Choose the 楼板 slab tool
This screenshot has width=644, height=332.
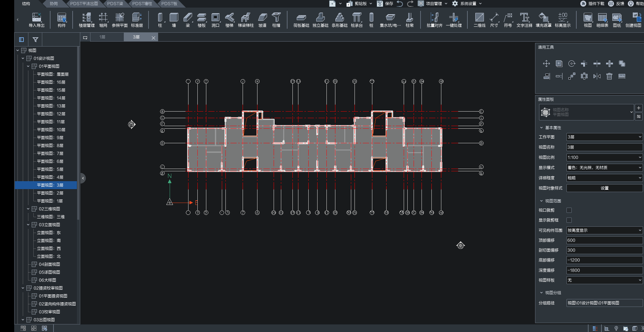click(x=202, y=20)
